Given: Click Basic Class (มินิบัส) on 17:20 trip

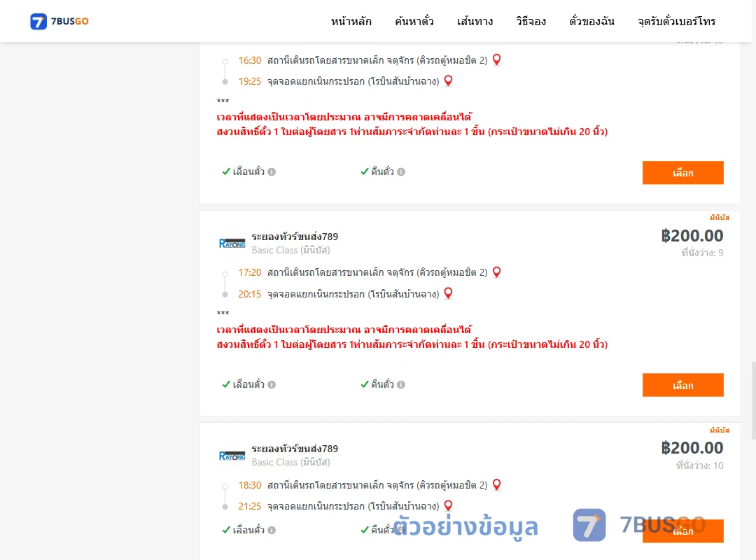Looking at the screenshot, I should (290, 251).
